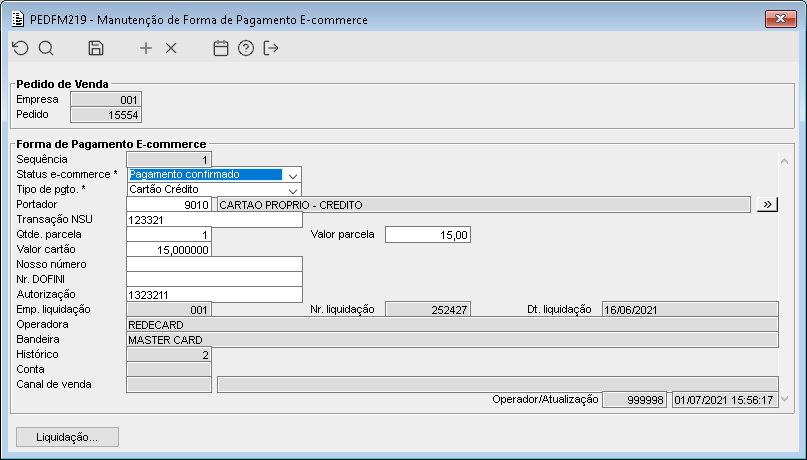Click the Portador code field
Image resolution: width=807 pixels, height=460 pixels.
click(x=169, y=205)
